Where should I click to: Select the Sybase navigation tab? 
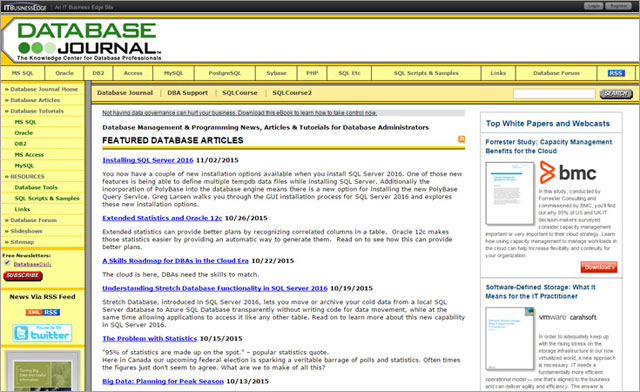click(x=276, y=73)
